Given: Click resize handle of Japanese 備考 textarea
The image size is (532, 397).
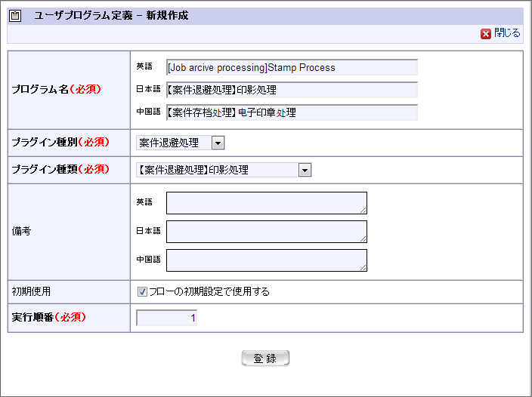Looking at the screenshot, I should [x=363, y=239].
